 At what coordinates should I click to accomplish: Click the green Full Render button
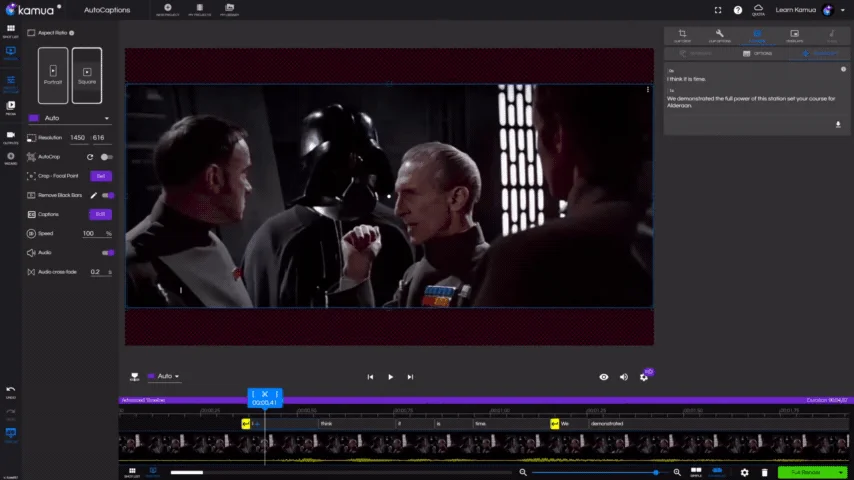807,472
